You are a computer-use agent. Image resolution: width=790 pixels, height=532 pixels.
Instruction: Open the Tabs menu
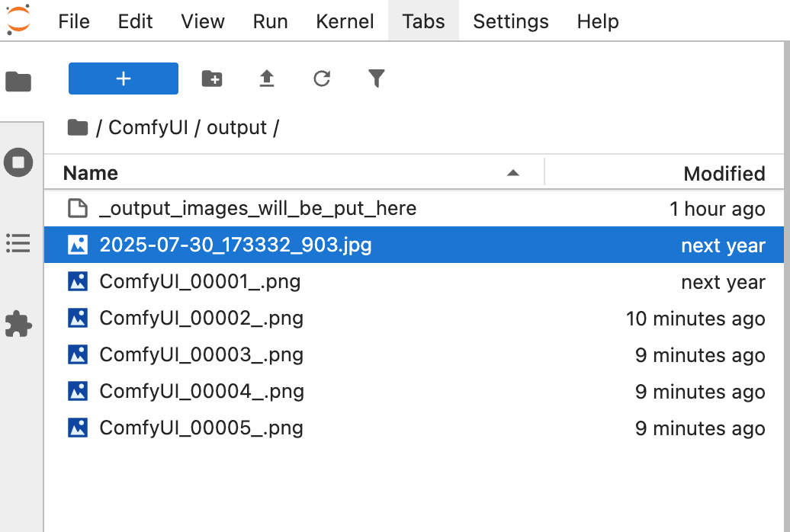(x=423, y=21)
